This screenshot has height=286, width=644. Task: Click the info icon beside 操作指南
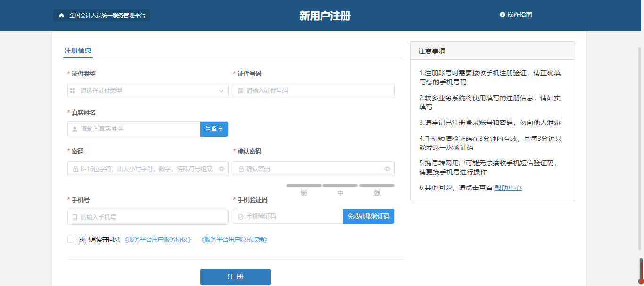coord(502,15)
